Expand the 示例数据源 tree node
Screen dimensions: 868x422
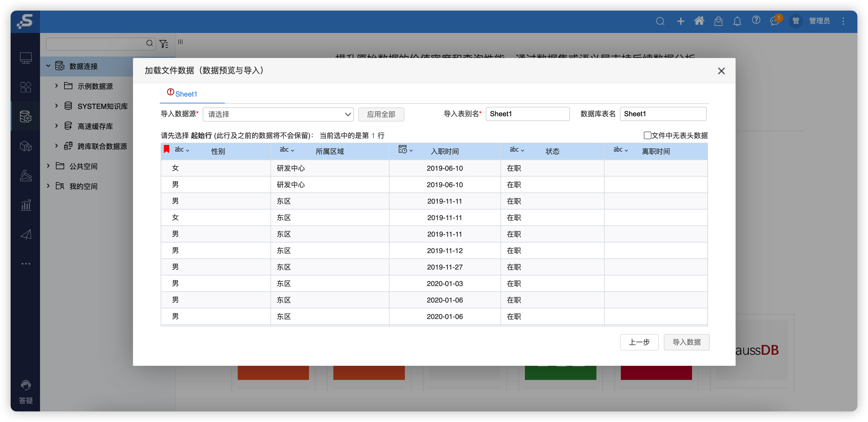click(x=56, y=86)
